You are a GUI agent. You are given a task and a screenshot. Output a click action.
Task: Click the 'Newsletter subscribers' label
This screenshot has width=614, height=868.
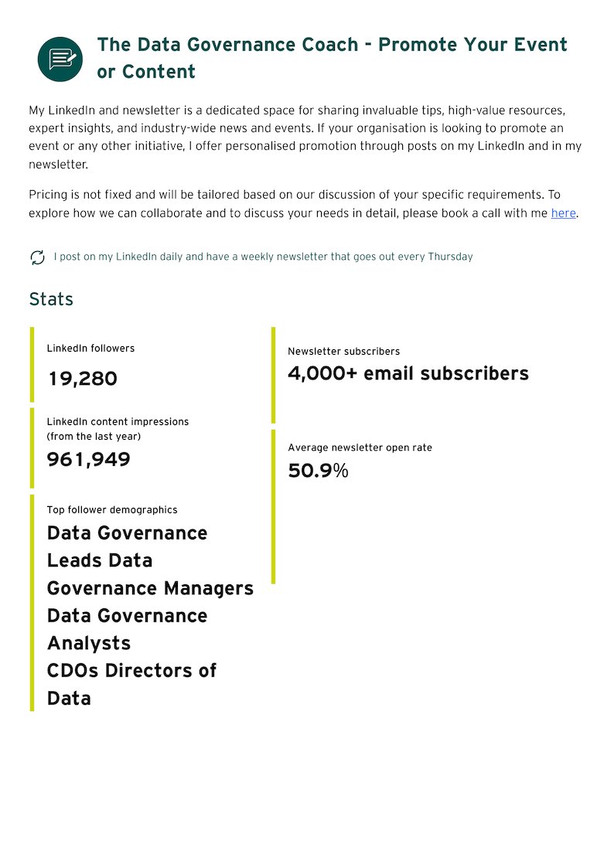tap(344, 352)
